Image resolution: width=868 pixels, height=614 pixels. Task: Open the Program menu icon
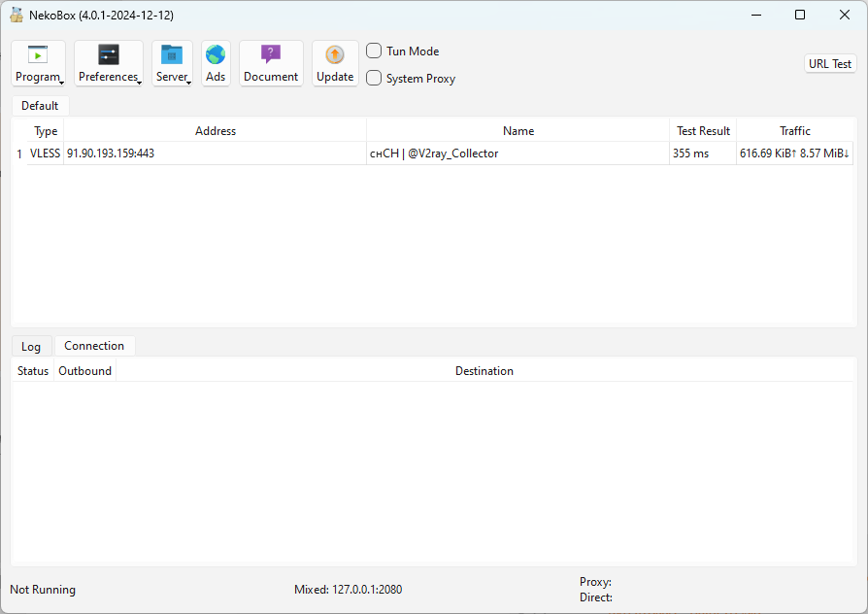(38, 54)
